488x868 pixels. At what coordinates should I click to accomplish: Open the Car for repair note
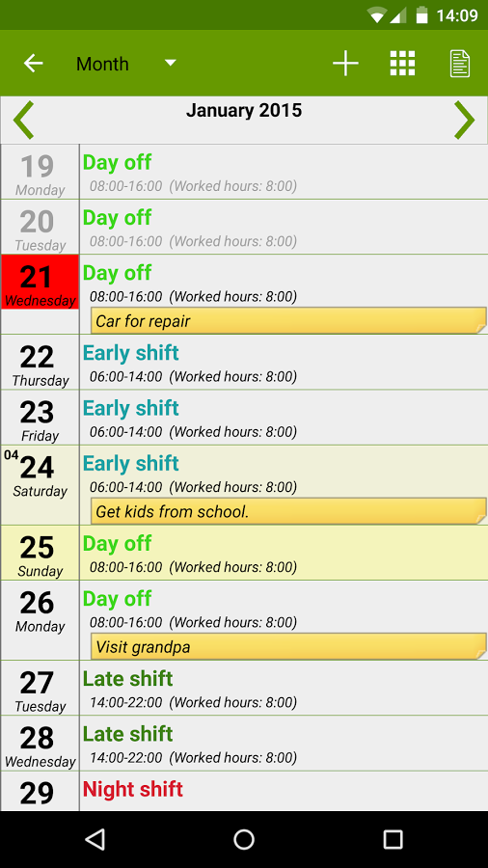[x=288, y=321]
